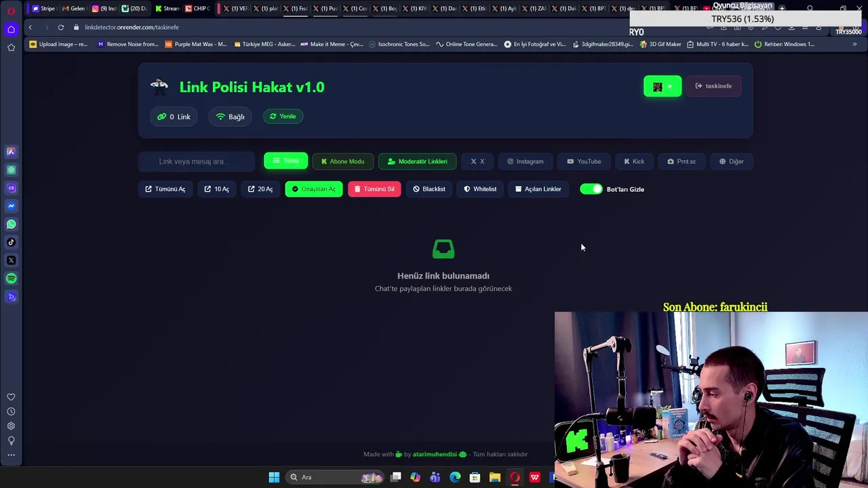Click the browser back arrow
868x488 pixels.
(x=30, y=27)
